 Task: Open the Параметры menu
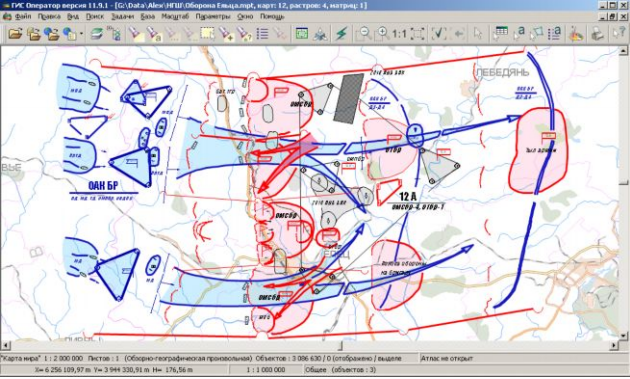pos(213,16)
